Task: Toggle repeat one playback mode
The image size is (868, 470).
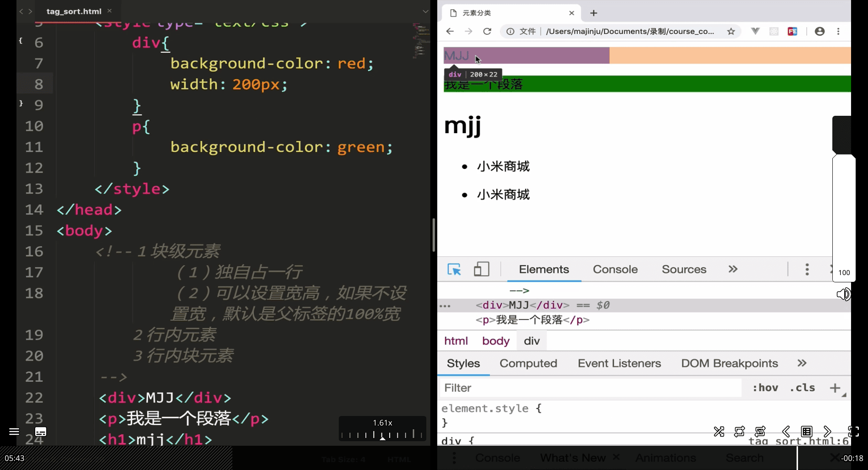Action: click(x=760, y=432)
